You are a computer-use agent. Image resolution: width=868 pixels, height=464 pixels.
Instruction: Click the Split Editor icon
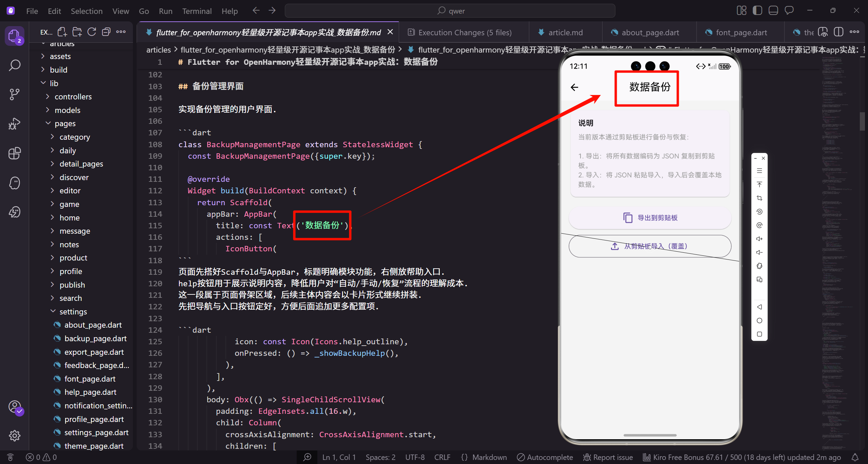(839, 32)
